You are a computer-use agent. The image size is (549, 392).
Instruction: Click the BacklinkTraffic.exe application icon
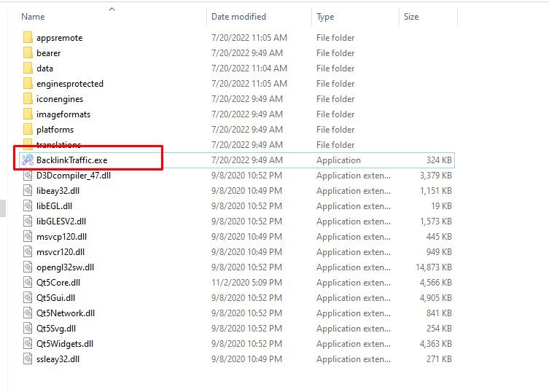point(28,160)
